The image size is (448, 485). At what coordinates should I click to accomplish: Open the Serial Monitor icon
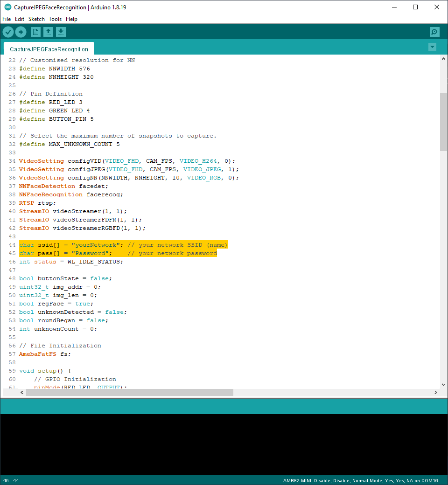[x=434, y=32]
